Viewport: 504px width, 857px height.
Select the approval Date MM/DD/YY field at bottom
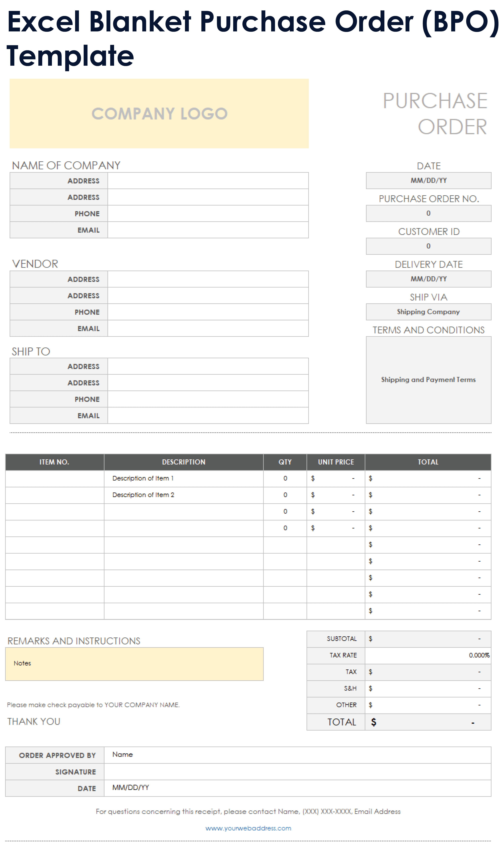point(298,788)
